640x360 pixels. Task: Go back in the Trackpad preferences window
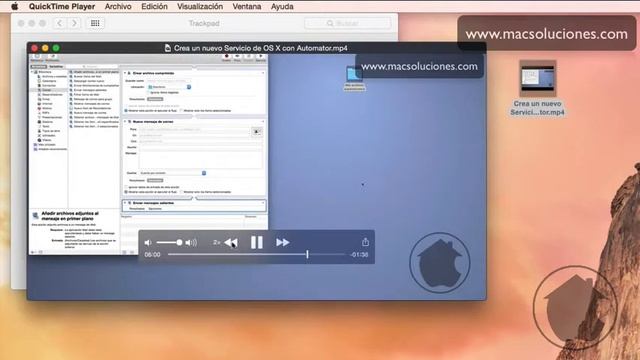pyautogui.click(x=60, y=23)
